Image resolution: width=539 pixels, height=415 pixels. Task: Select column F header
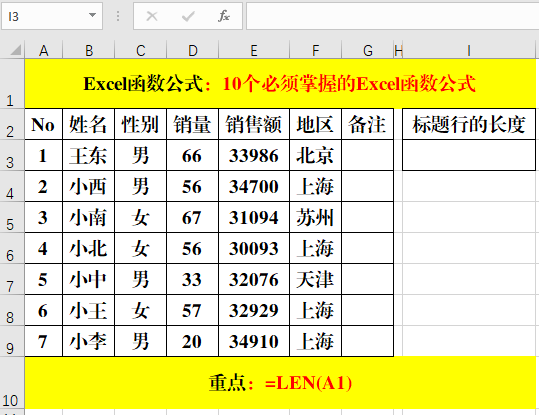tap(316, 50)
